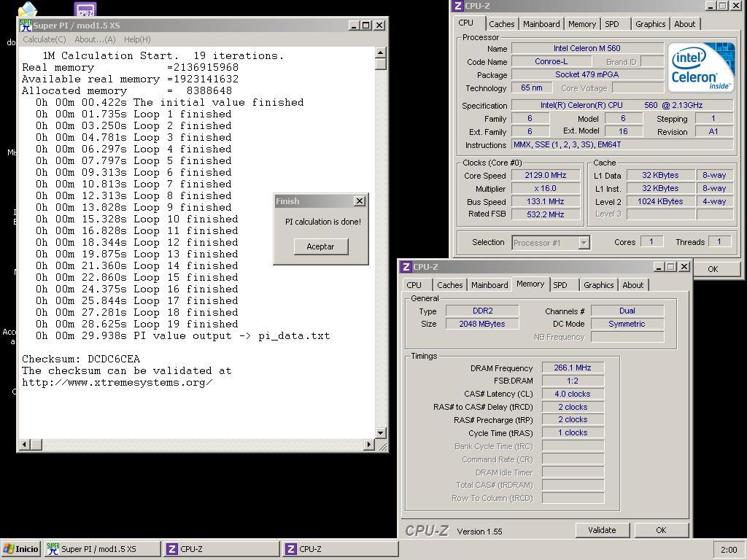Switch to Graphics tab in top CPU-Z window

pos(650,24)
